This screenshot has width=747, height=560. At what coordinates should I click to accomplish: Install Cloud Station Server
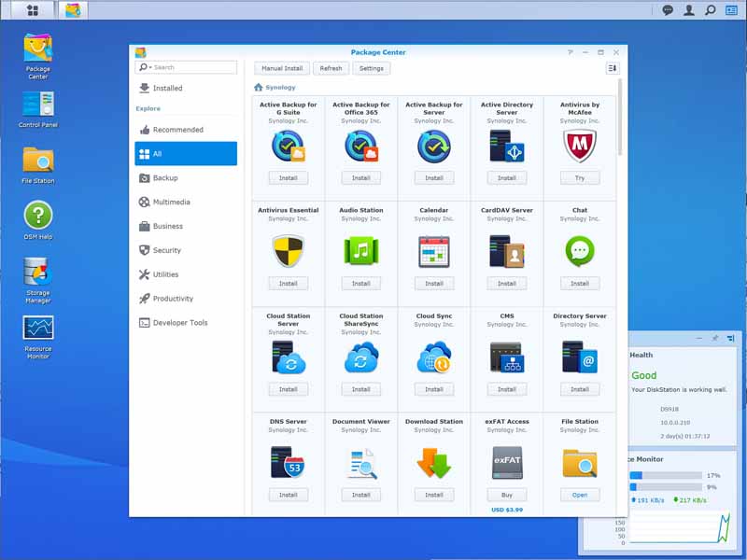(289, 389)
